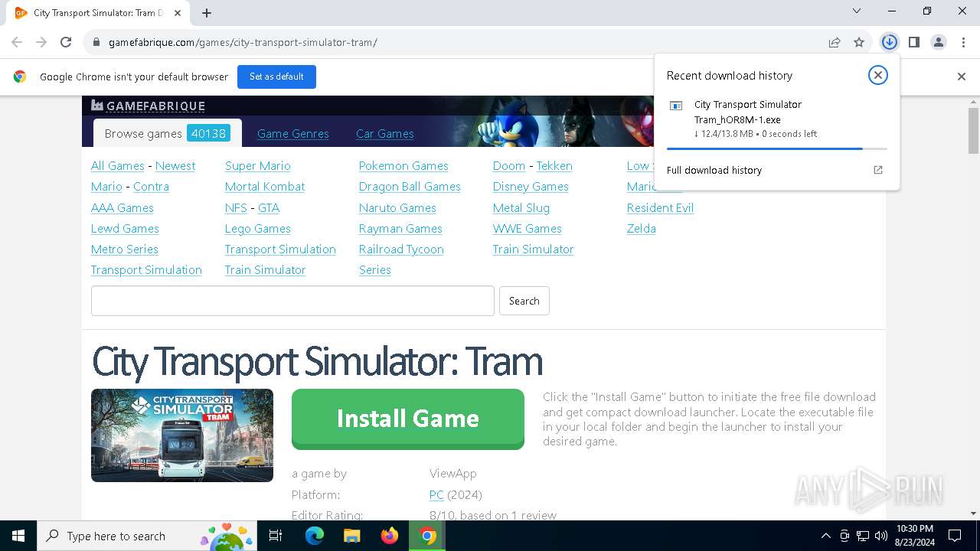Bookmark this page with the star icon
This screenshot has height=551, width=980.
coord(859,42)
